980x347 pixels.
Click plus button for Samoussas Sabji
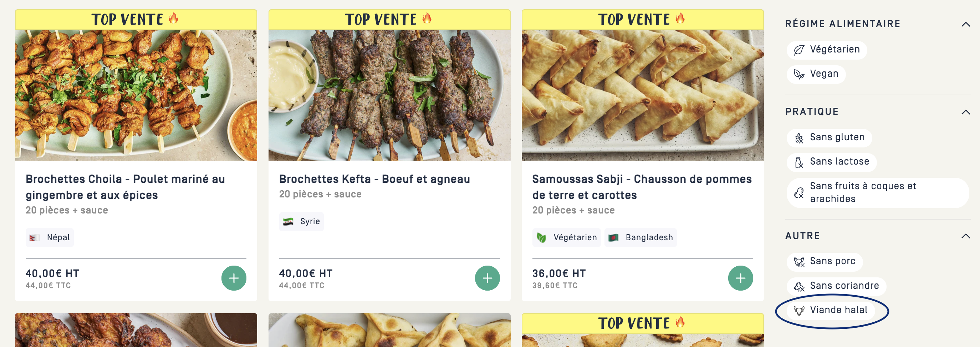tap(740, 278)
